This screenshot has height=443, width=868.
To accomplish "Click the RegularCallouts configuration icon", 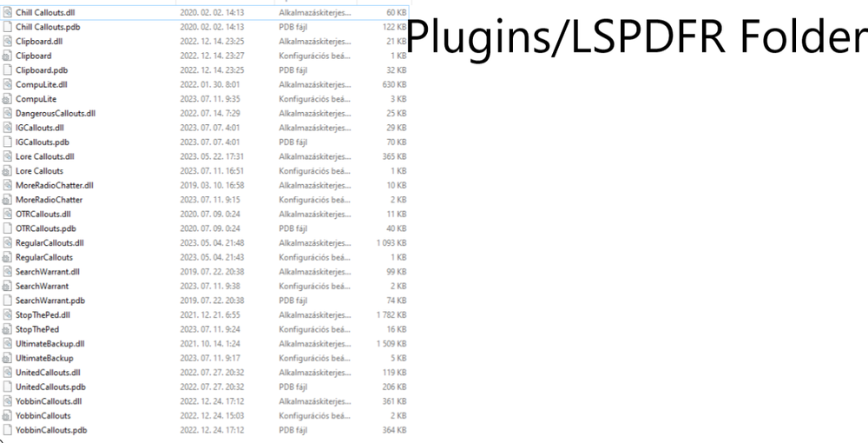I will (7, 257).
